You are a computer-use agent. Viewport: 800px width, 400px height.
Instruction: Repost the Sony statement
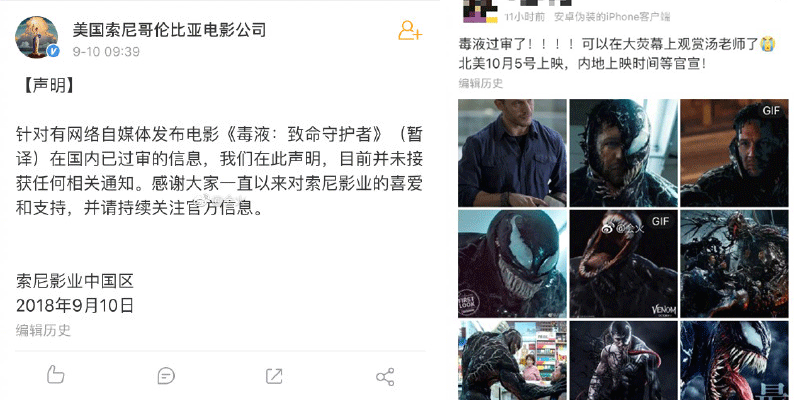(274, 377)
